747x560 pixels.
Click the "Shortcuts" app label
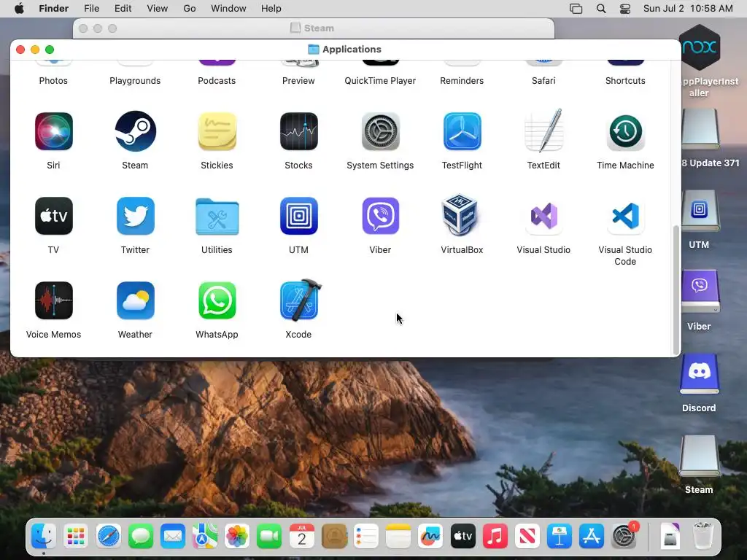[x=625, y=80]
